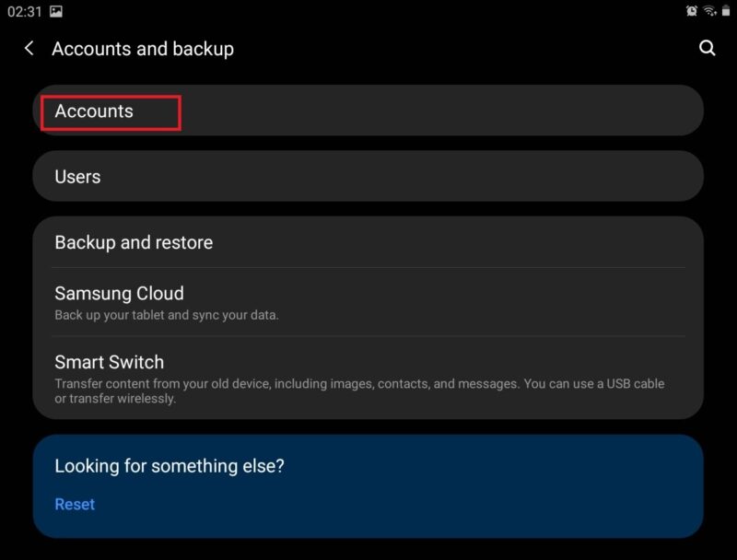Open Smart Switch
Screen dimensions: 737x560
pyautogui.click(x=368, y=378)
